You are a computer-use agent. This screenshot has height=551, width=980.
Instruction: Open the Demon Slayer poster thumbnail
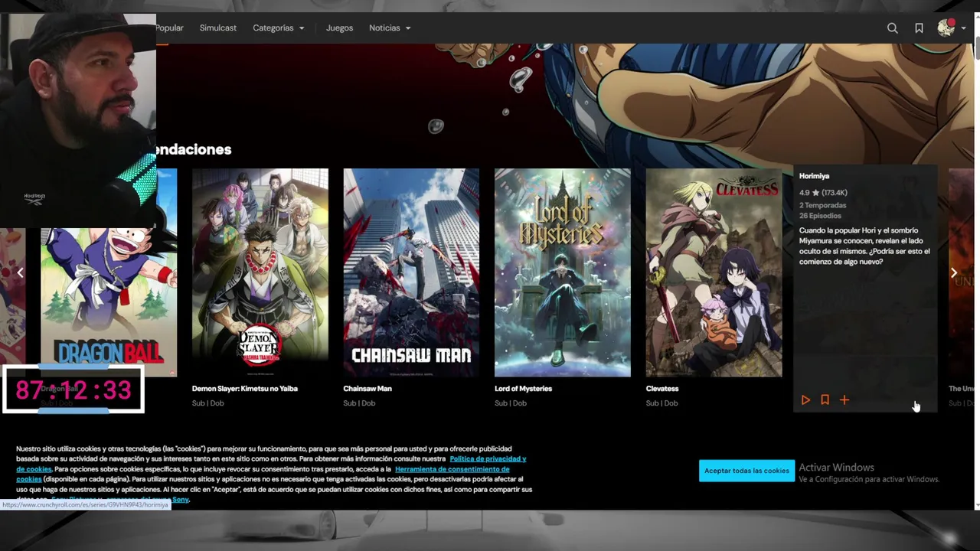(260, 272)
